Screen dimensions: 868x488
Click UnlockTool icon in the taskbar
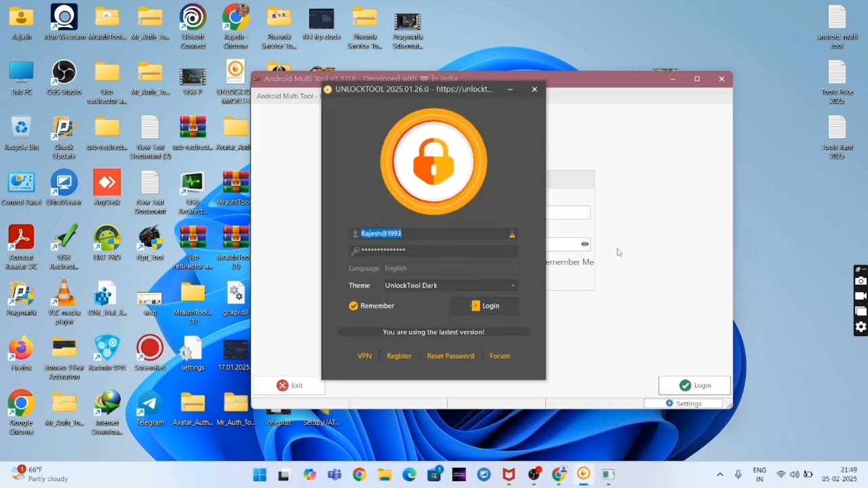point(584,474)
